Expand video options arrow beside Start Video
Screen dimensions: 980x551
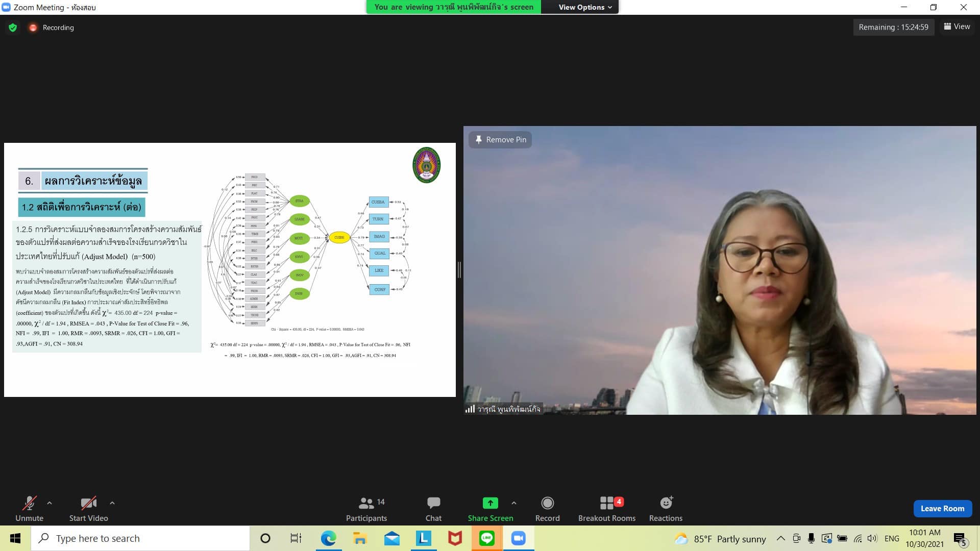[x=112, y=503]
